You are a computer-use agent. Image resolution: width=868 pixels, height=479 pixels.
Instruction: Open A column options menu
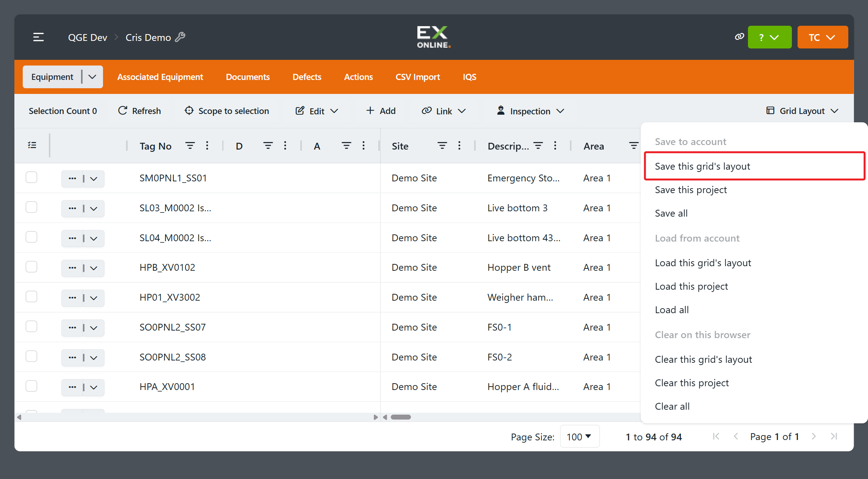point(364,146)
